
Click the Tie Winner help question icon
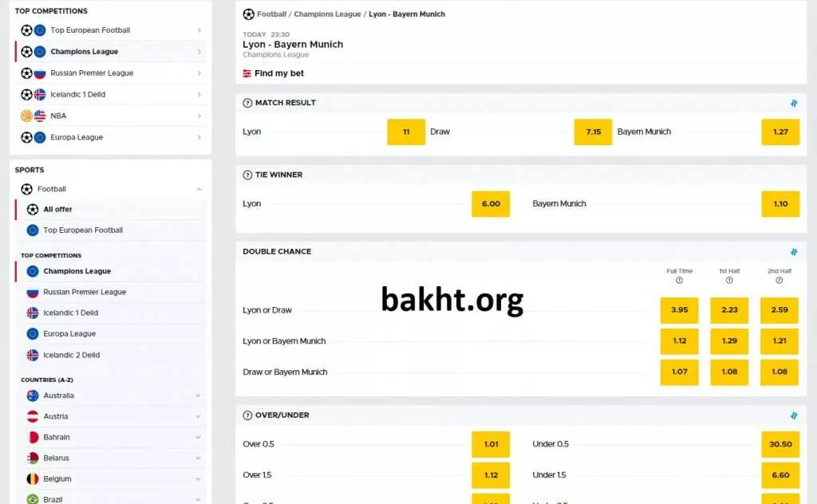pos(247,175)
